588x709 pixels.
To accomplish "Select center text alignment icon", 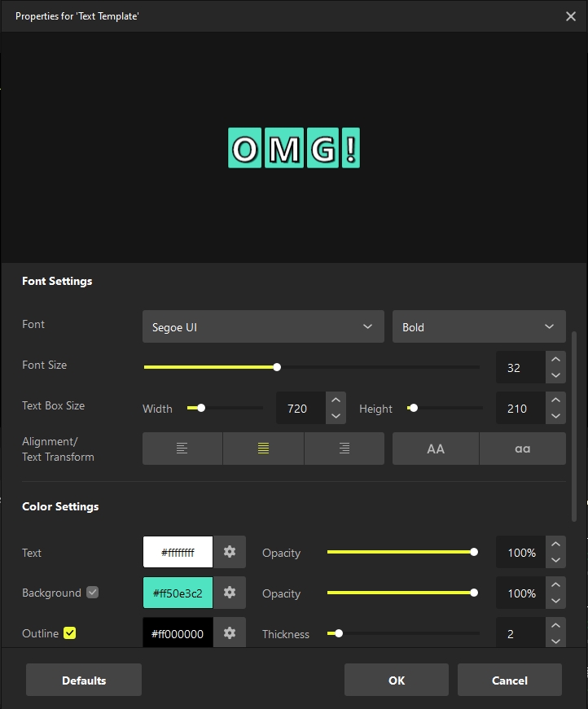I will pos(263,449).
